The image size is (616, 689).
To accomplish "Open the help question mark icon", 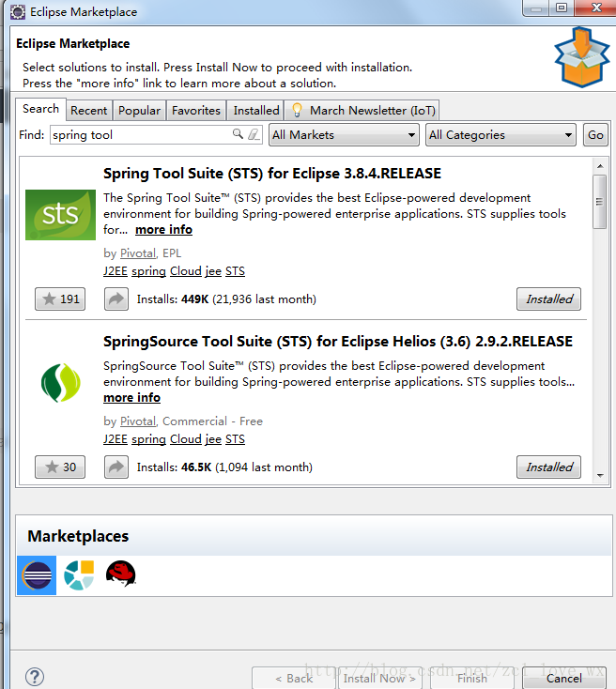I will point(35,677).
